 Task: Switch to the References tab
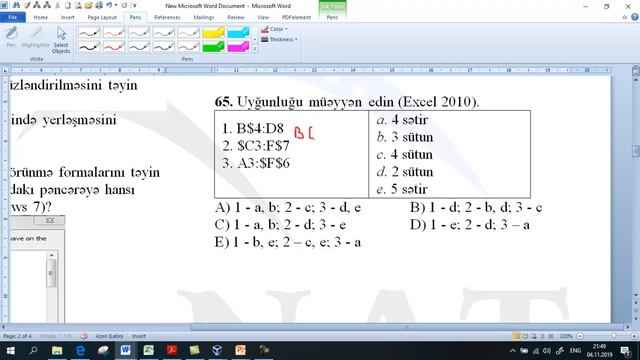[x=167, y=18]
